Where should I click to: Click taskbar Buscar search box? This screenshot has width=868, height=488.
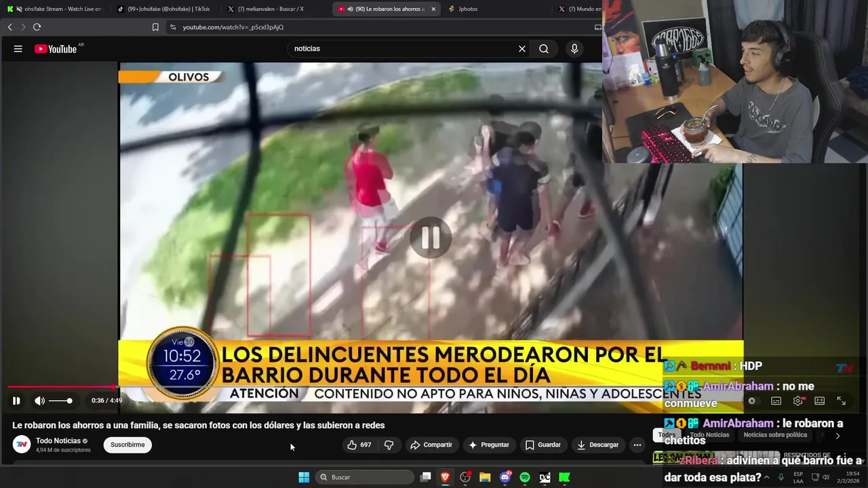tap(366, 477)
